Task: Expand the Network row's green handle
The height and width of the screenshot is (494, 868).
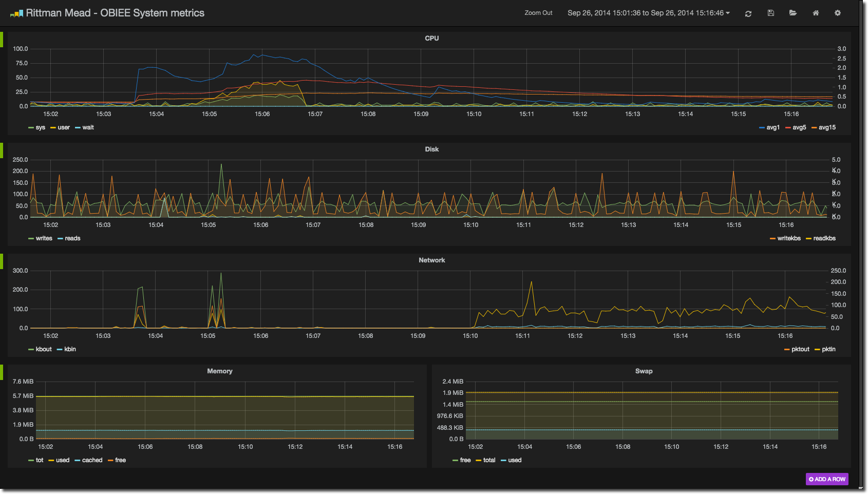Action: [x=2, y=261]
